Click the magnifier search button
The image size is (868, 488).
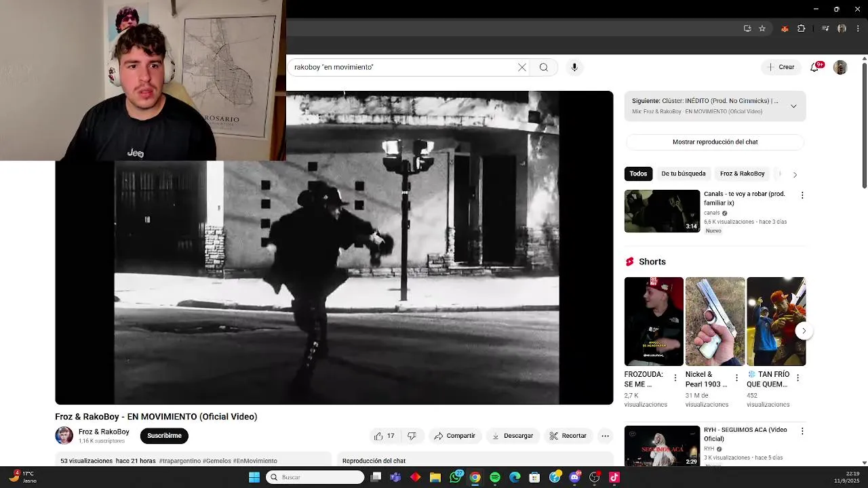544,67
